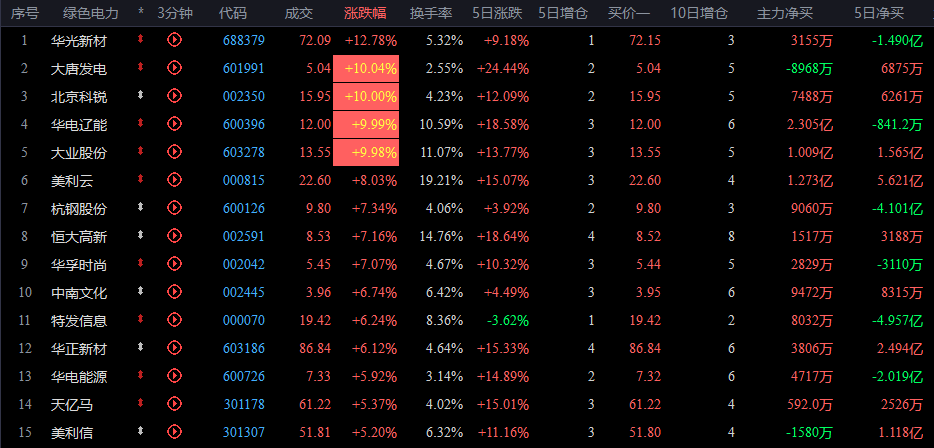Open 3-minute chart icon for 中南文化
The height and width of the screenshot is (448, 934).
[x=174, y=291]
